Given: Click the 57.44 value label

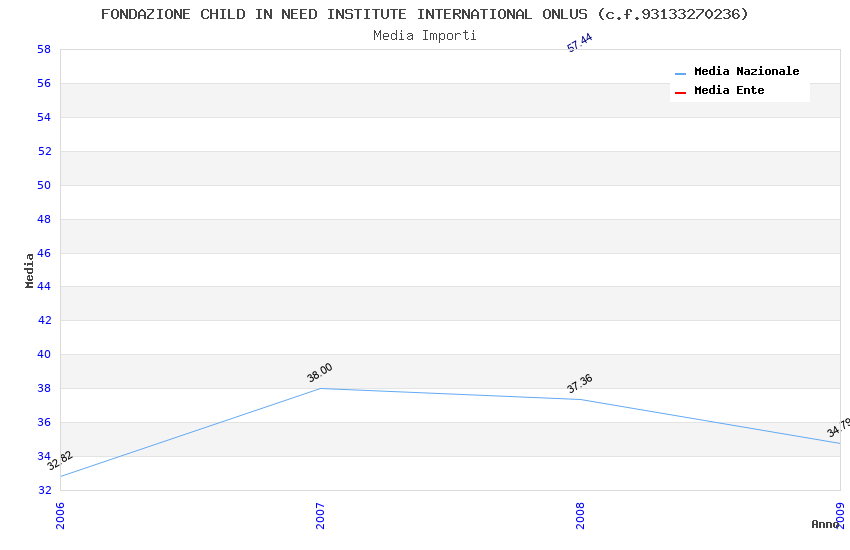Looking at the screenshot, I should pyautogui.click(x=580, y=42).
